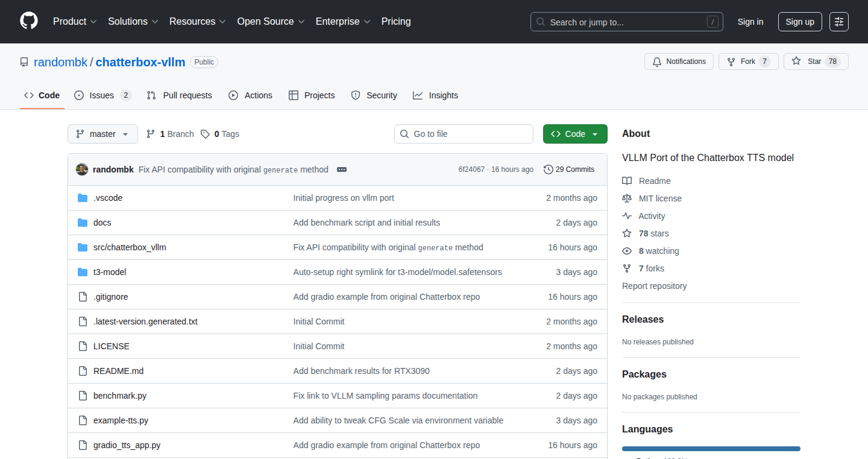Image resolution: width=868 pixels, height=459 pixels.
Task: Open the .gitignore file
Action: coord(111,297)
